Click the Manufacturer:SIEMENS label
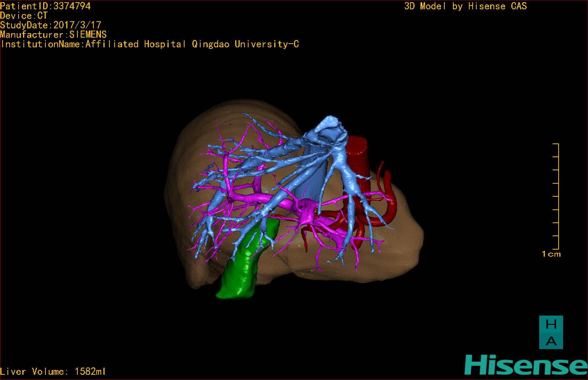This screenshot has width=588, height=380. 53,35
